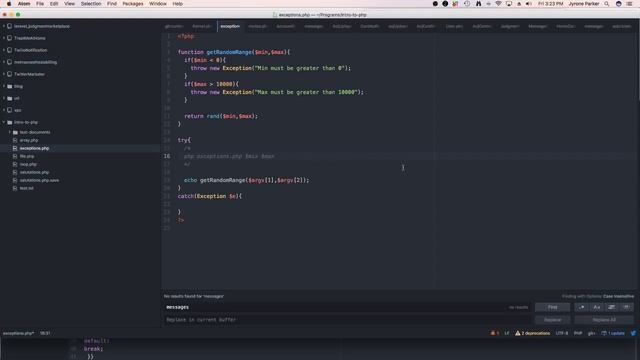Click the git branch status indicator
This screenshot has height=360, width=640.
[x=591, y=333]
